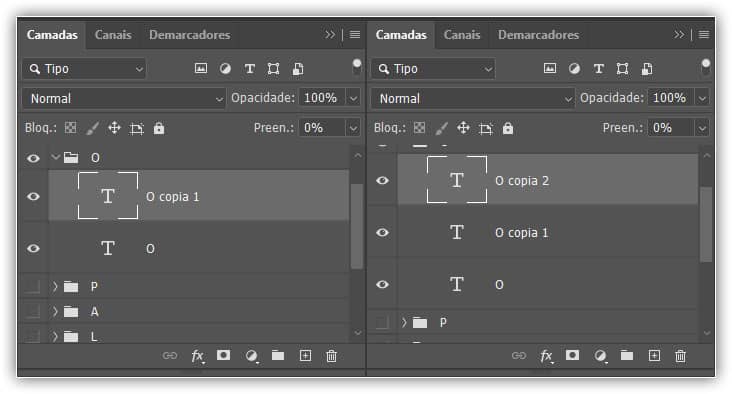Expand the A group folder in left panel
The image size is (732, 394).
55,311
